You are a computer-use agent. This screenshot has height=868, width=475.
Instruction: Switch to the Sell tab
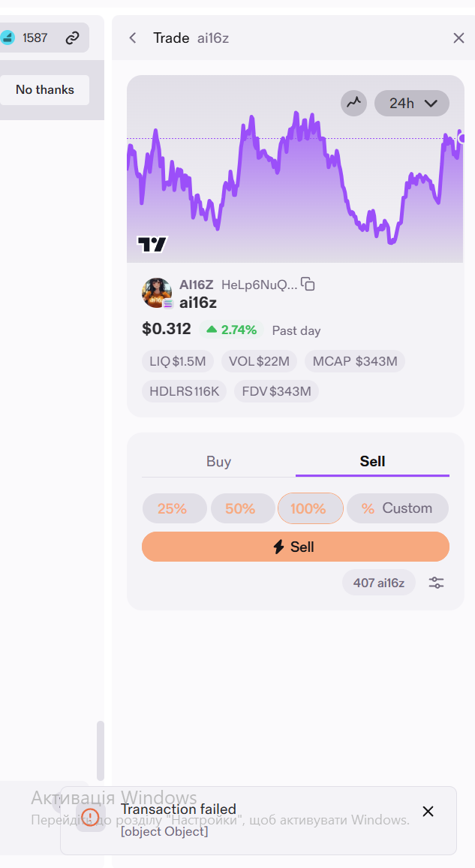click(372, 462)
